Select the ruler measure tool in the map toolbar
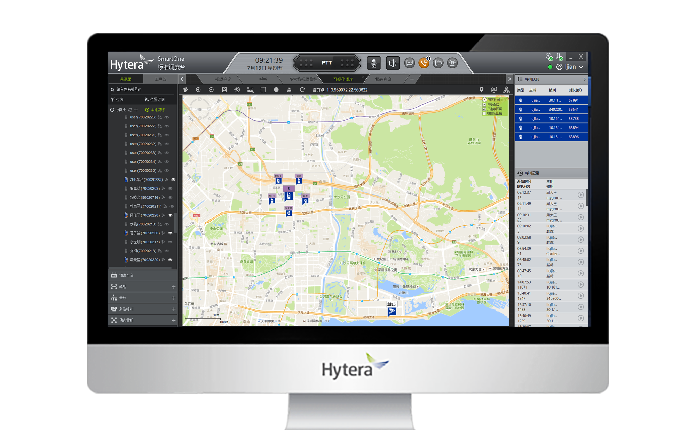 pos(250,90)
